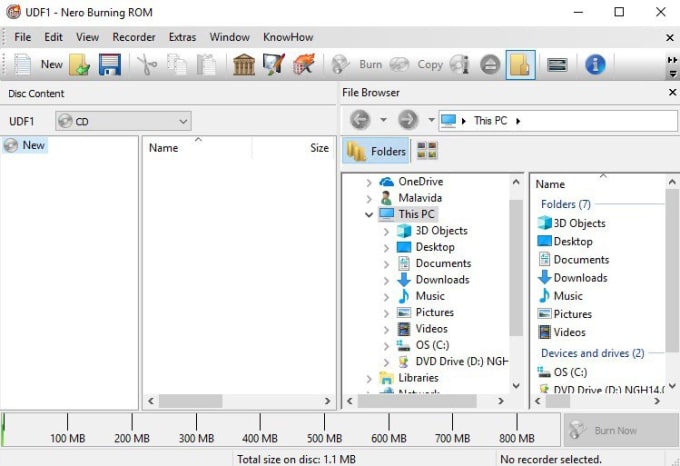
Task: Click the disc capacity bar at 400 MB
Action: 260,428
